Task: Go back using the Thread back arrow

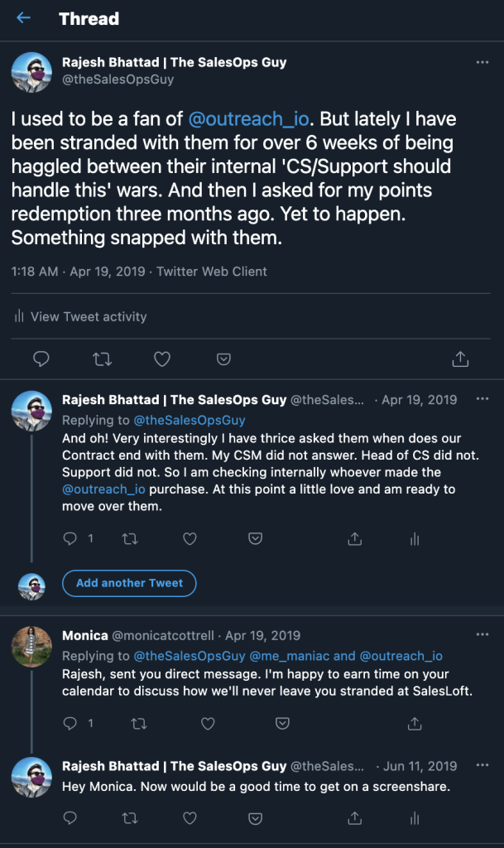Action: point(23,18)
